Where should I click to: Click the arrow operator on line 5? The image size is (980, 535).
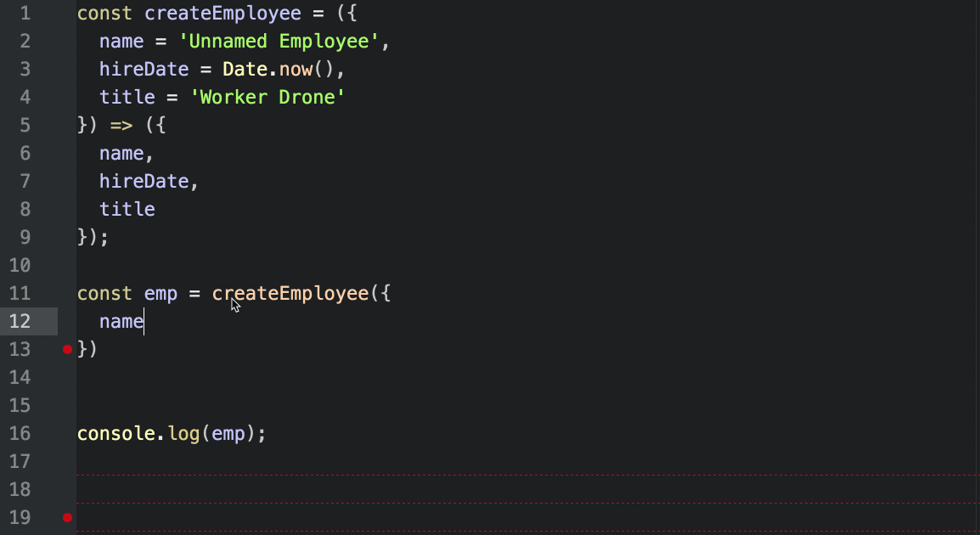pyautogui.click(x=121, y=125)
